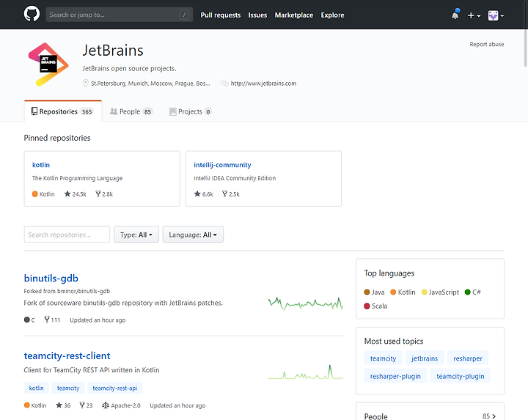Viewport: 528px width, 420px height.
Task: Expand the People 85 chevron link
Action: [489, 416]
